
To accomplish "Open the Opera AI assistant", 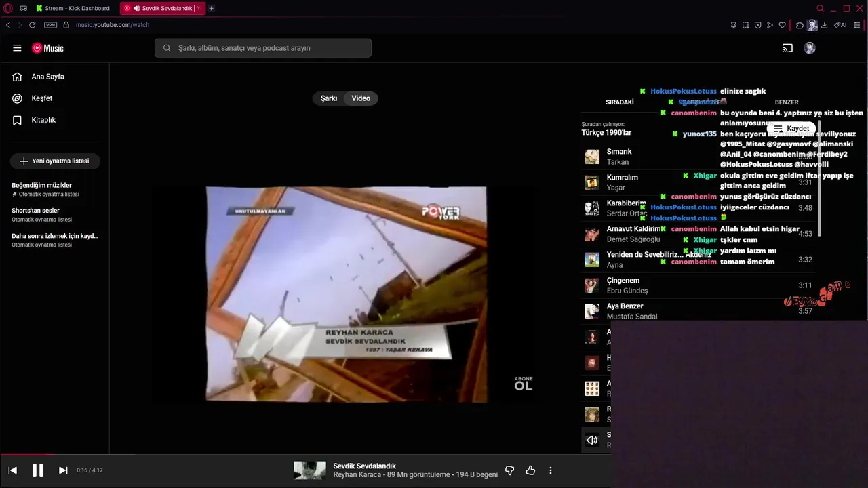I will click(x=840, y=25).
